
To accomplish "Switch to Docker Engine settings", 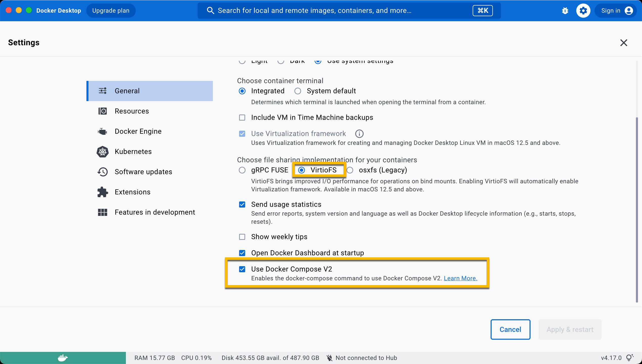I will (150, 131).
